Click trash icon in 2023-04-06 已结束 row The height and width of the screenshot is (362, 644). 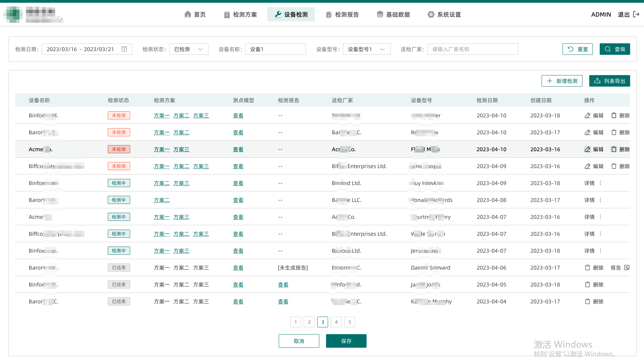click(587, 268)
